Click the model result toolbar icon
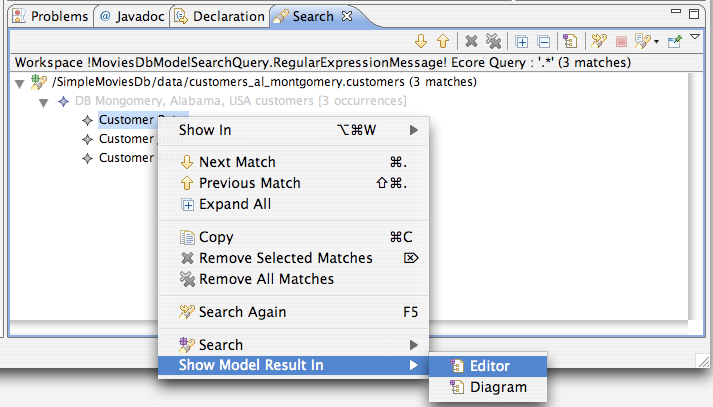 570,41
